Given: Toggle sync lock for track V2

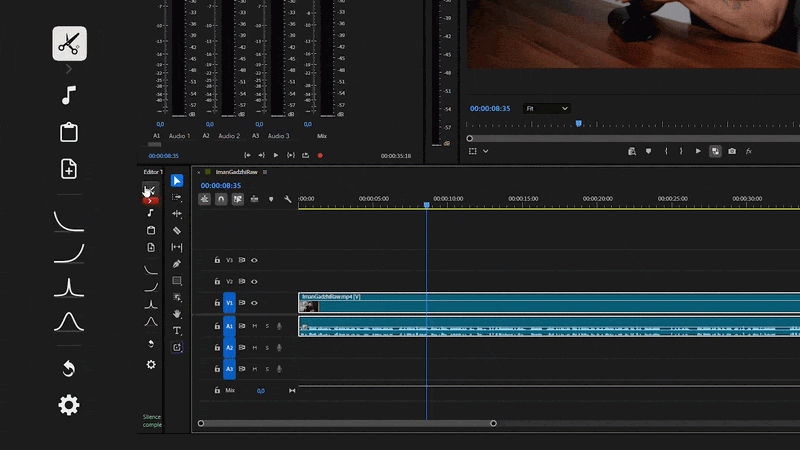Looking at the screenshot, I should [x=242, y=282].
